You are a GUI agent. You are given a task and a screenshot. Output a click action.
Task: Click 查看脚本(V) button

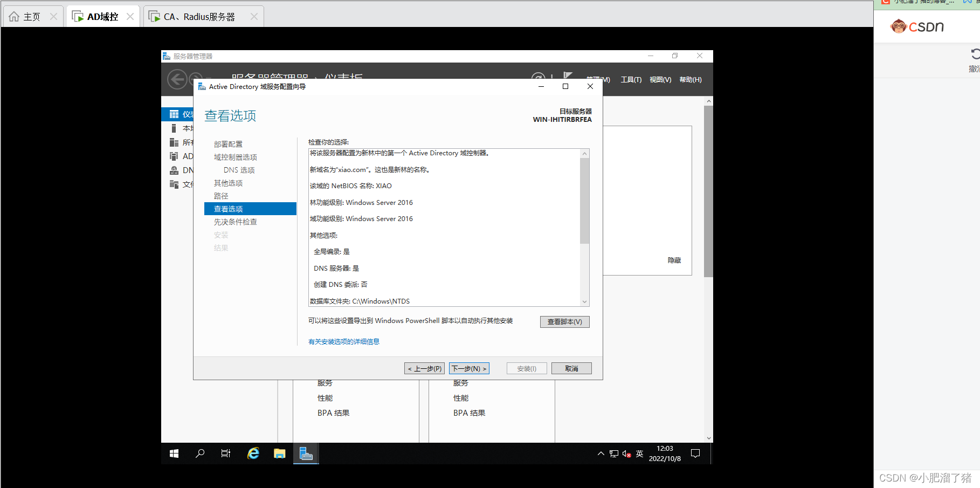coord(565,322)
